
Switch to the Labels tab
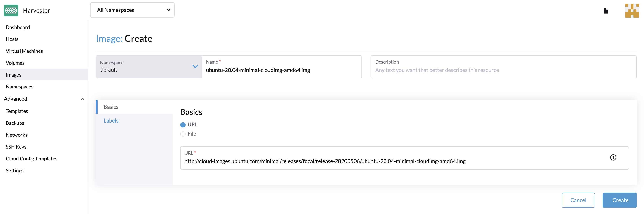(111, 121)
